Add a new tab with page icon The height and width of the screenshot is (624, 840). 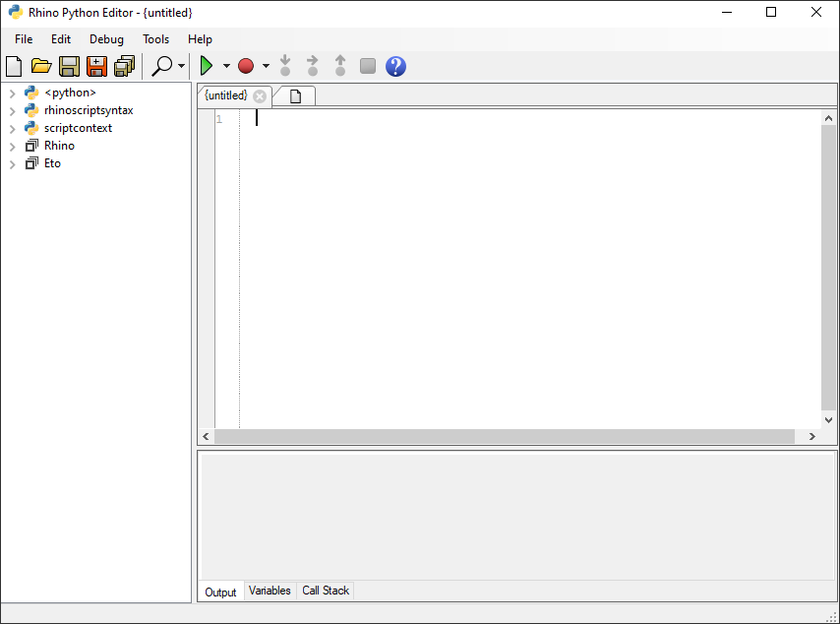click(x=295, y=96)
